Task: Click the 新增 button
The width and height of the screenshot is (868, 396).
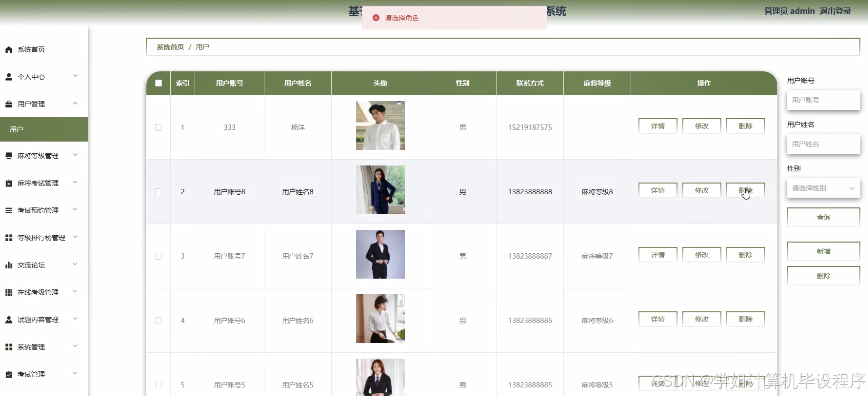Action: (823, 251)
